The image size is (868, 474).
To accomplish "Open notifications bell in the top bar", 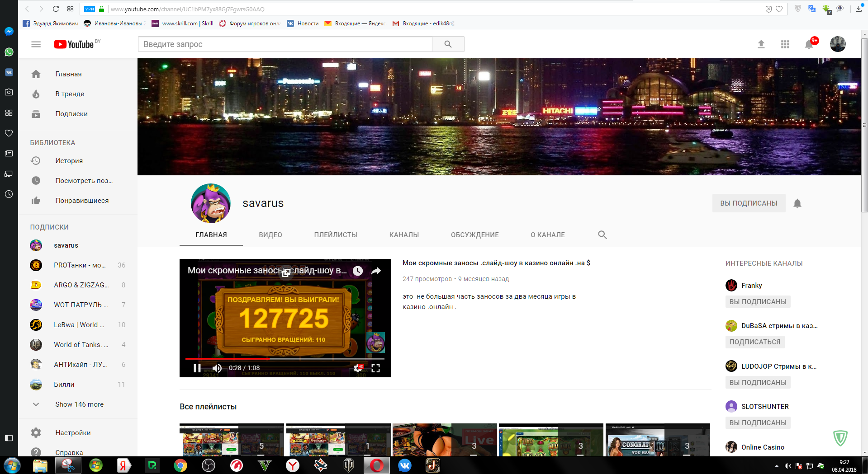I will (x=809, y=44).
